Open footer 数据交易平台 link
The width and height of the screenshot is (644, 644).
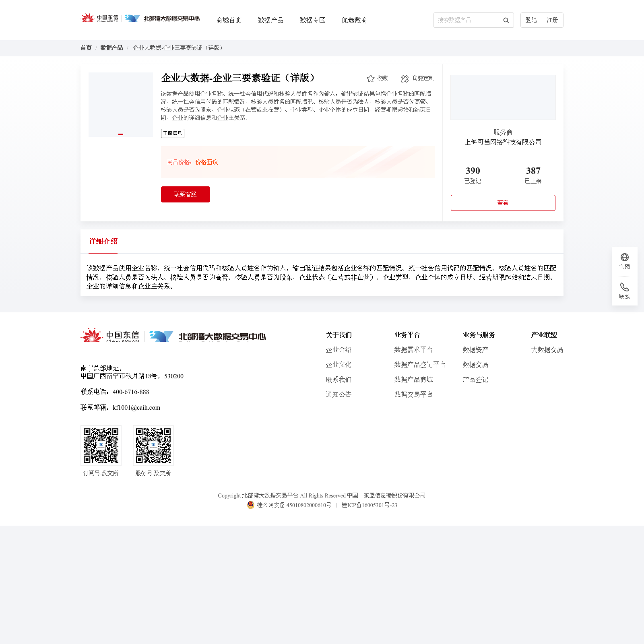coord(414,394)
